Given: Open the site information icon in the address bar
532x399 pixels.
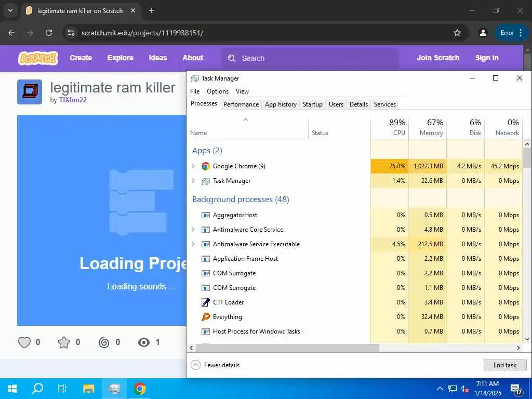Looking at the screenshot, I should [x=71, y=33].
